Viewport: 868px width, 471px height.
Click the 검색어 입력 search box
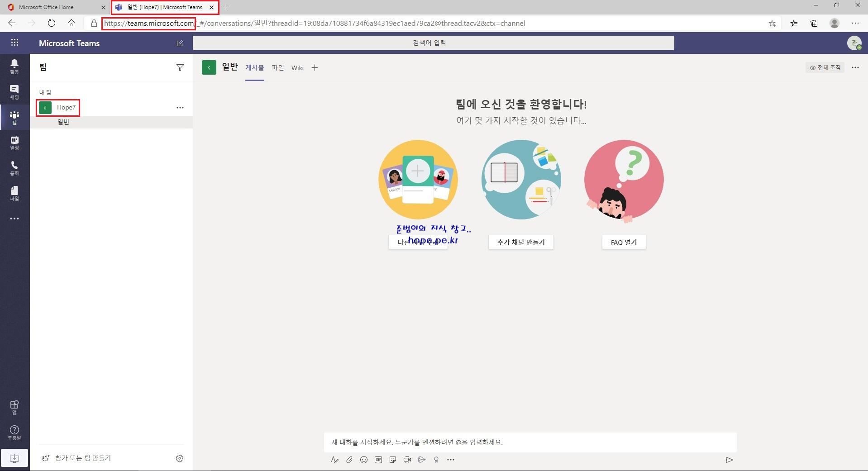[x=434, y=43]
